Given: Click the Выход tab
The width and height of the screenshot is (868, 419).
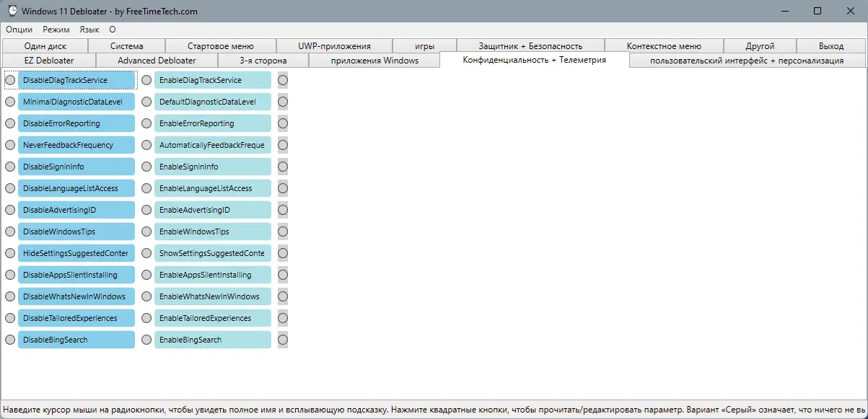Looking at the screenshot, I should [x=831, y=45].
